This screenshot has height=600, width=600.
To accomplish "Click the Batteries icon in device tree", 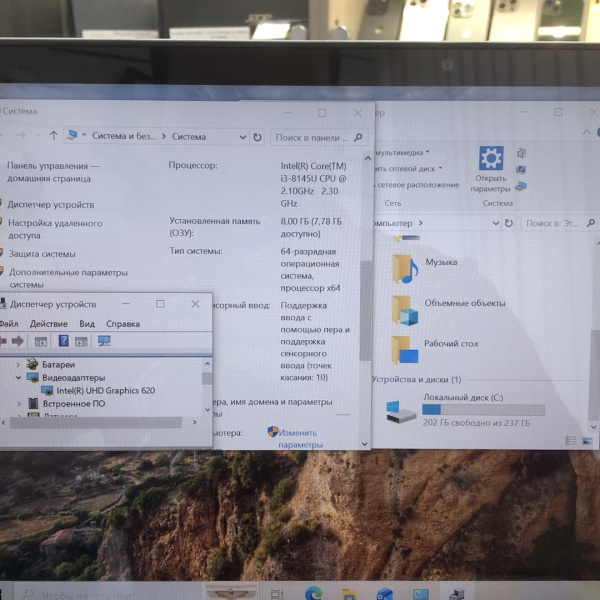I will click(x=33, y=364).
